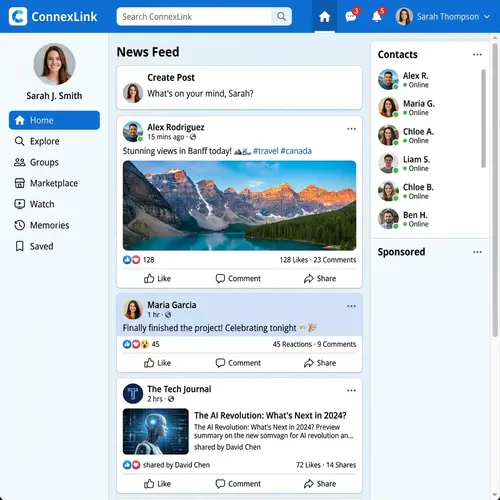Open options menu on Maria Garcia post
Image resolution: width=500 pixels, height=500 pixels.
click(x=351, y=306)
